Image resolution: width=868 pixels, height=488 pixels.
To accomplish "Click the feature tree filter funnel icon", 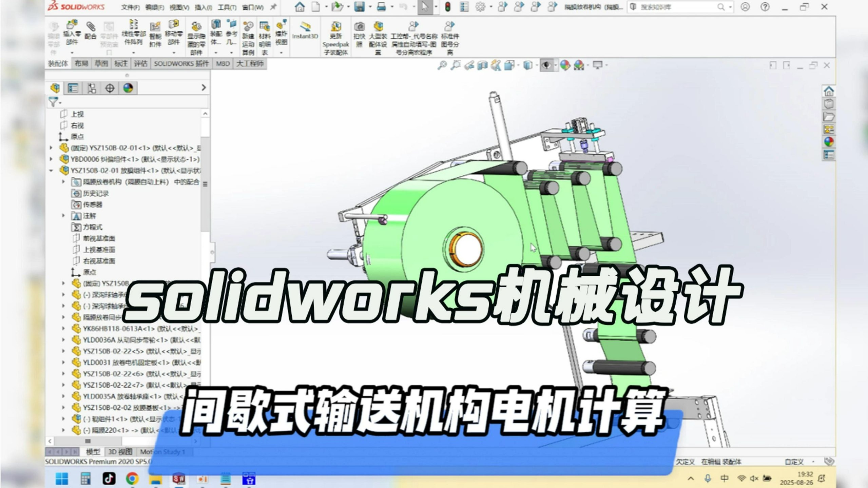I will (x=53, y=102).
